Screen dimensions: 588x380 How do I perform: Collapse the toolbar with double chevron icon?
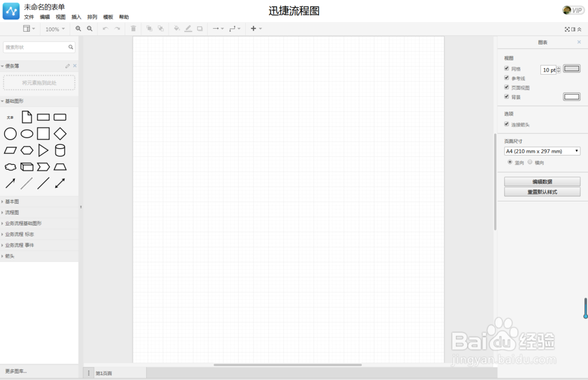579,29
